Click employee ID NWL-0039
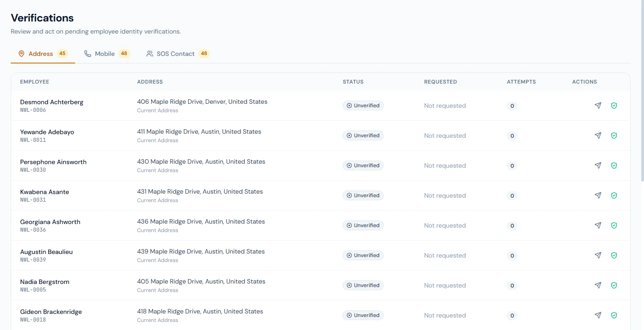 coord(33,260)
